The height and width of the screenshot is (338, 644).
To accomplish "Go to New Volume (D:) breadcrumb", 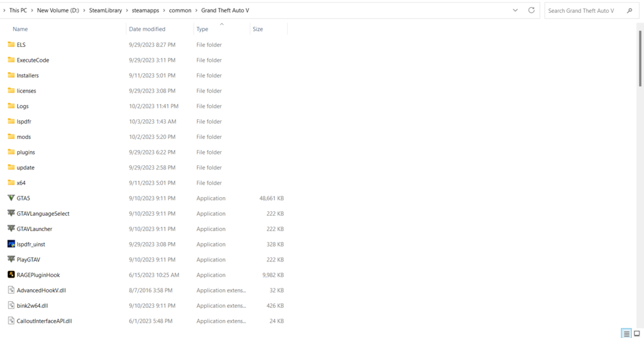I will coord(58,10).
